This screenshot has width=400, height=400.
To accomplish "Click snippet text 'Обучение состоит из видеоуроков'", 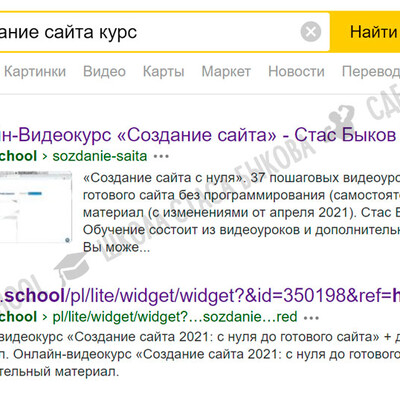I will click(x=191, y=230).
